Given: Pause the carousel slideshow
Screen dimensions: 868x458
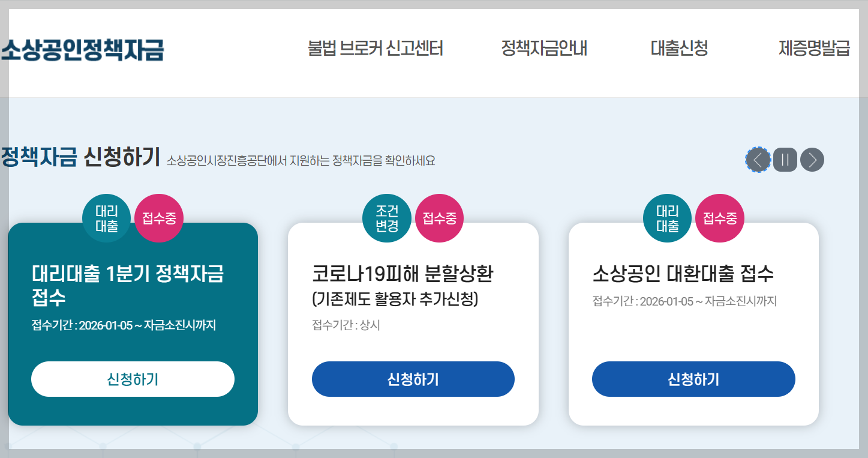Looking at the screenshot, I should click(x=785, y=160).
